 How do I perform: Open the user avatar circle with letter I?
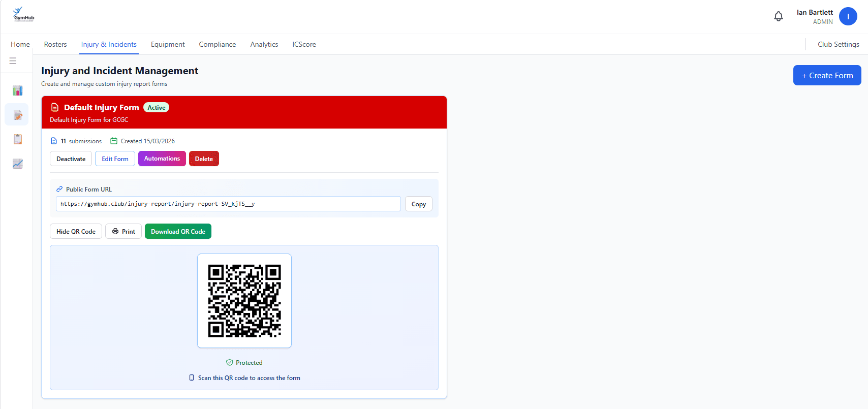point(848,16)
